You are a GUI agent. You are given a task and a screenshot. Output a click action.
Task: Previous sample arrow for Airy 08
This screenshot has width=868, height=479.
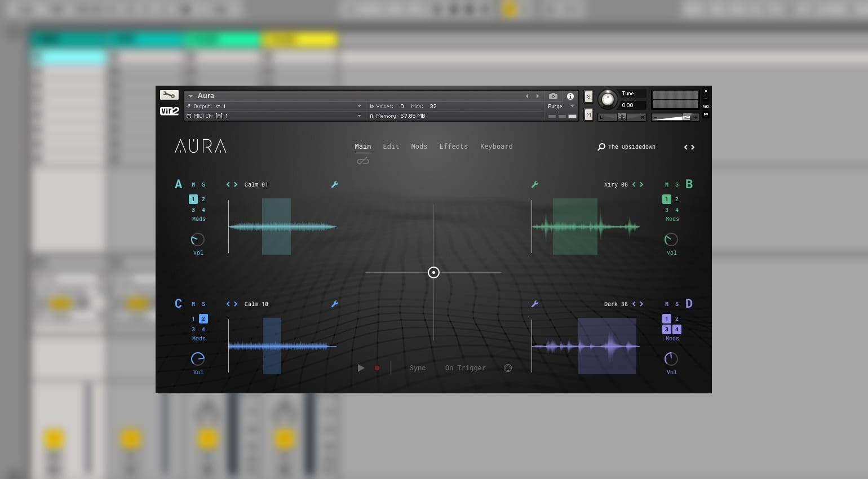pos(634,184)
